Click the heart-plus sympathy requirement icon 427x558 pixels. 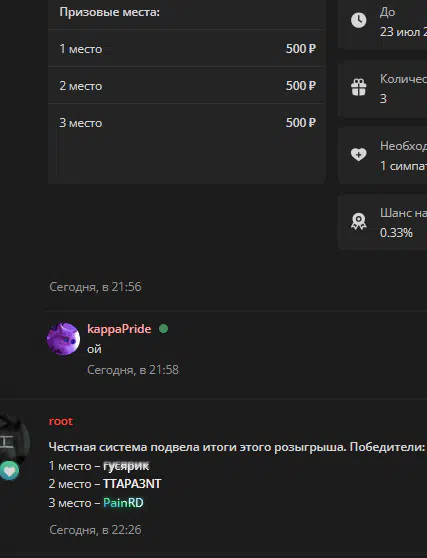(358, 154)
